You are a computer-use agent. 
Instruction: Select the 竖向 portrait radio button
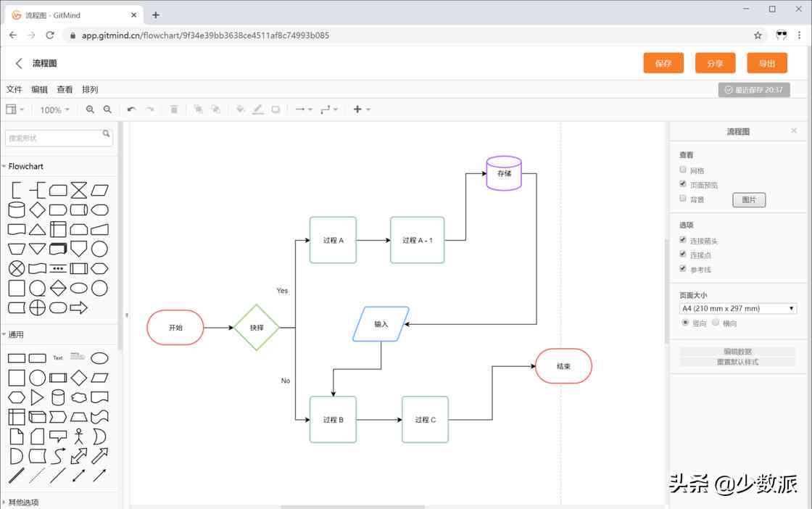(685, 323)
